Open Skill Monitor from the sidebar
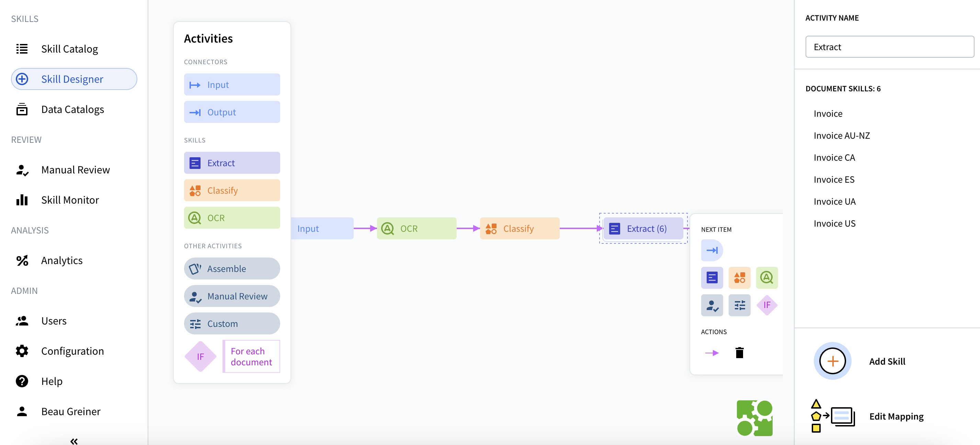The height and width of the screenshot is (445, 980). pyautogui.click(x=70, y=199)
